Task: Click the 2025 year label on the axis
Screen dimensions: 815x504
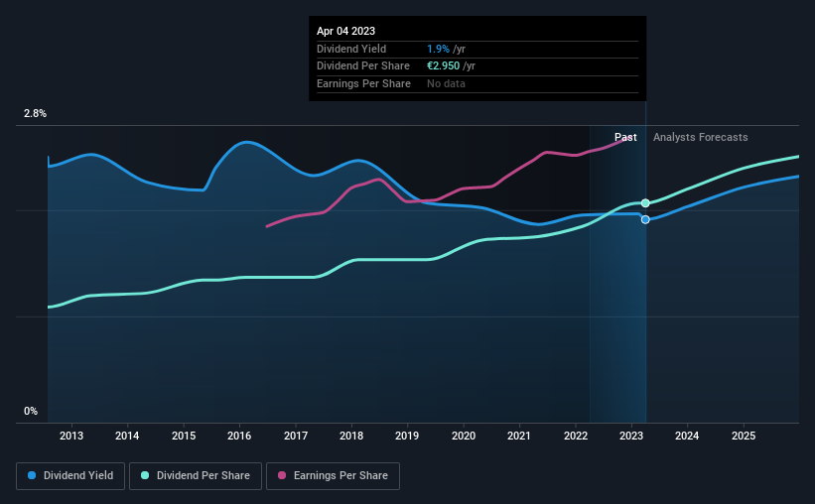Action: coord(744,436)
